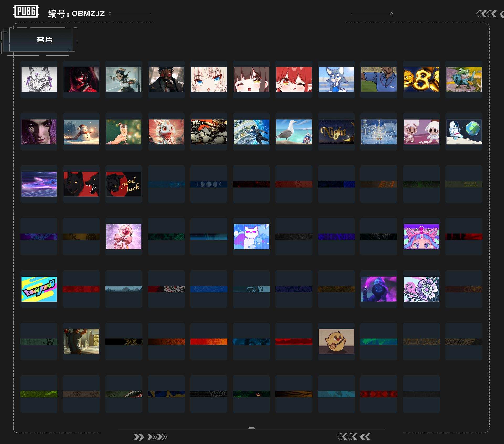Image resolution: width=504 pixels, height=444 pixels.
Task: Select the astronaut and Earth card
Action: tap(464, 132)
